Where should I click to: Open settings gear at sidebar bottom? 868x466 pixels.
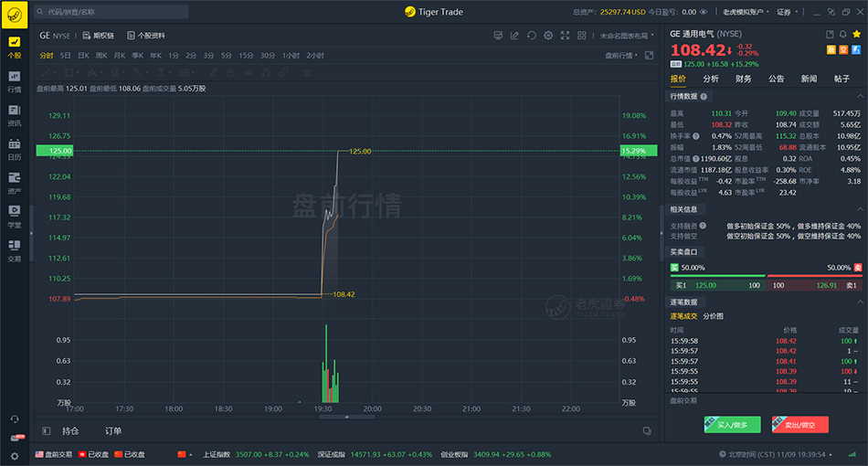pyautogui.click(x=15, y=457)
